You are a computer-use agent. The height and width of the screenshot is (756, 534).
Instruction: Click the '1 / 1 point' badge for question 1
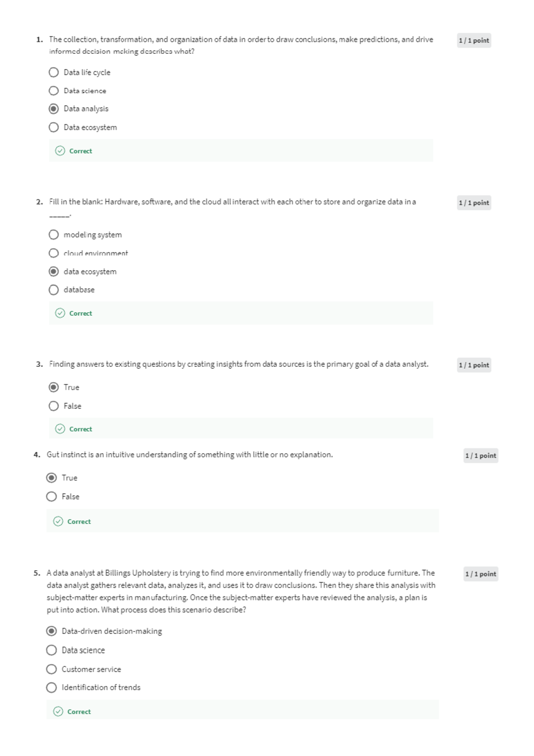point(474,41)
